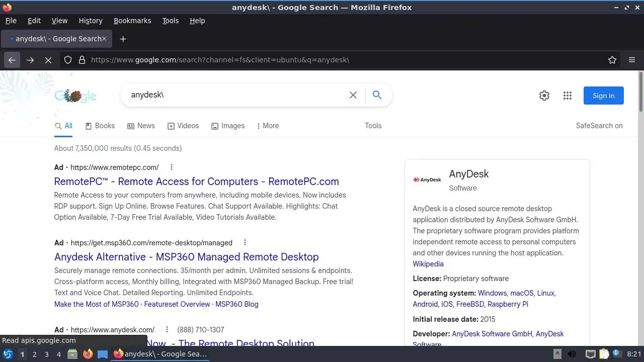Open the taskbar start menu icon
This screenshot has width=644, height=362.
point(9,354)
